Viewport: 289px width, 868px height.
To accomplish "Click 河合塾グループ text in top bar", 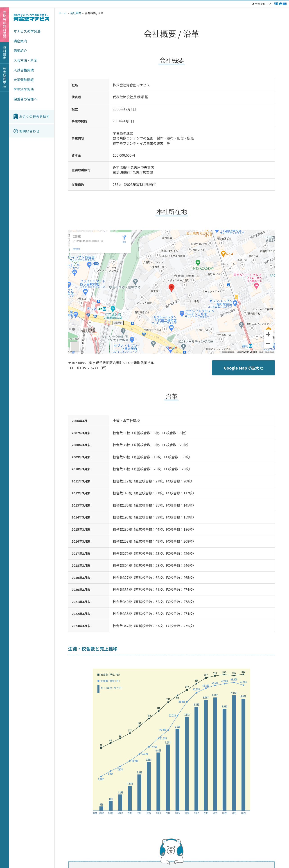I will click(x=261, y=4).
